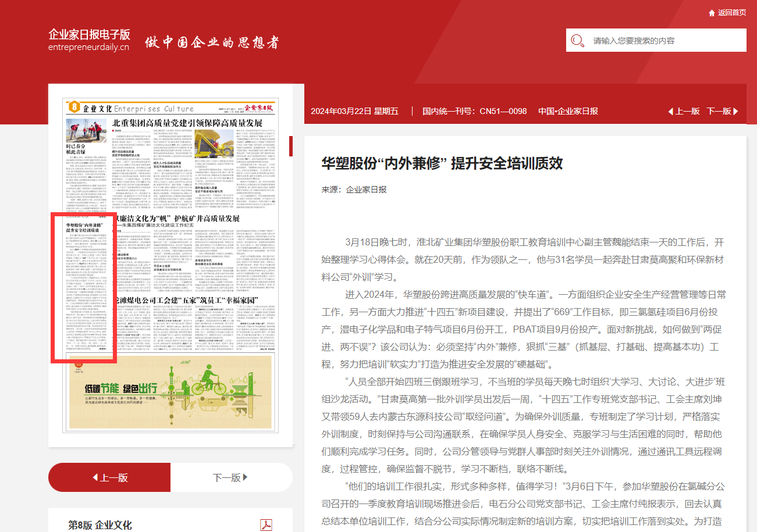Screen dimensions: 757x532
Task: Click the orange page number 8 badge
Action: [x=73, y=107]
